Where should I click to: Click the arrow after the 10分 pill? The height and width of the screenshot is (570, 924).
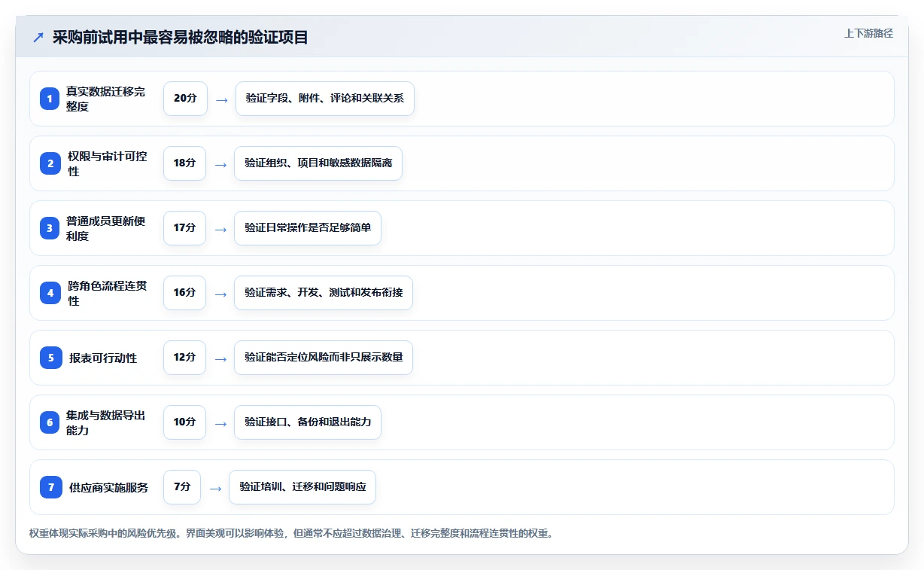pyautogui.click(x=220, y=423)
